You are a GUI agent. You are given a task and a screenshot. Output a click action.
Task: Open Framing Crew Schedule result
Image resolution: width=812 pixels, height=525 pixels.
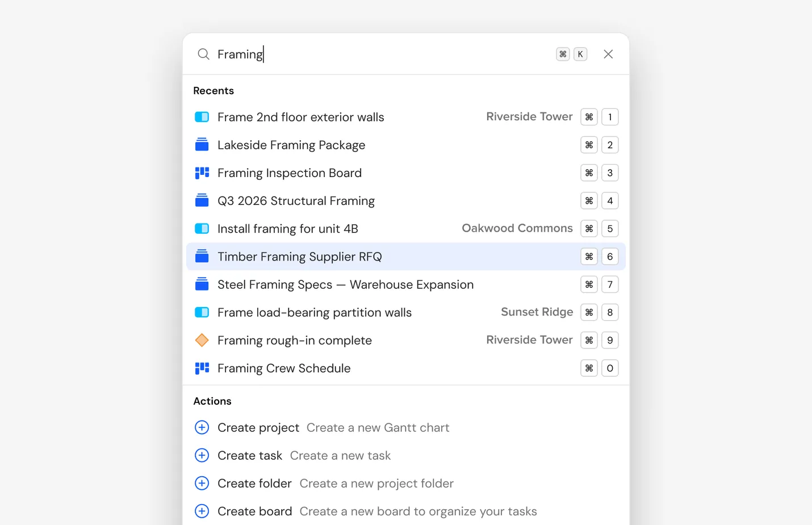point(406,368)
